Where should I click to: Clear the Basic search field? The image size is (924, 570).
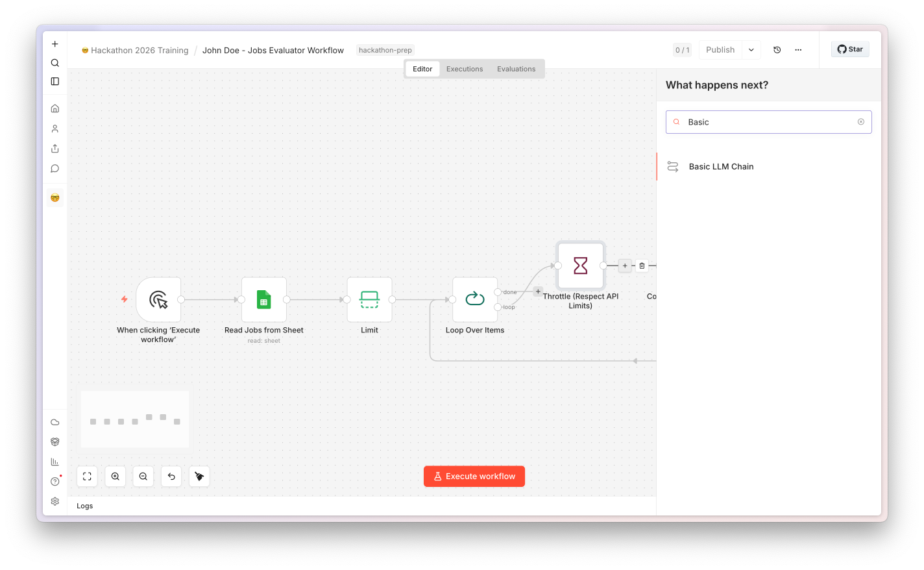coord(861,122)
